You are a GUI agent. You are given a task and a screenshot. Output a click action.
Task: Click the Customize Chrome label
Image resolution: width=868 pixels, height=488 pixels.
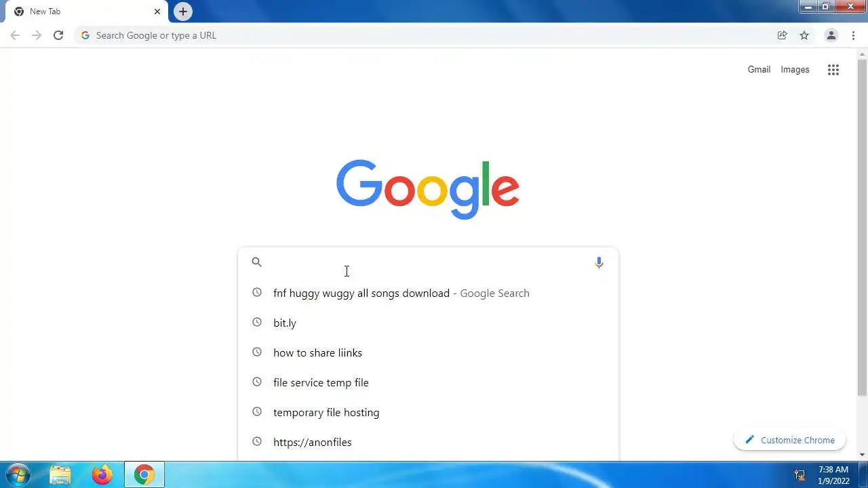(x=797, y=440)
